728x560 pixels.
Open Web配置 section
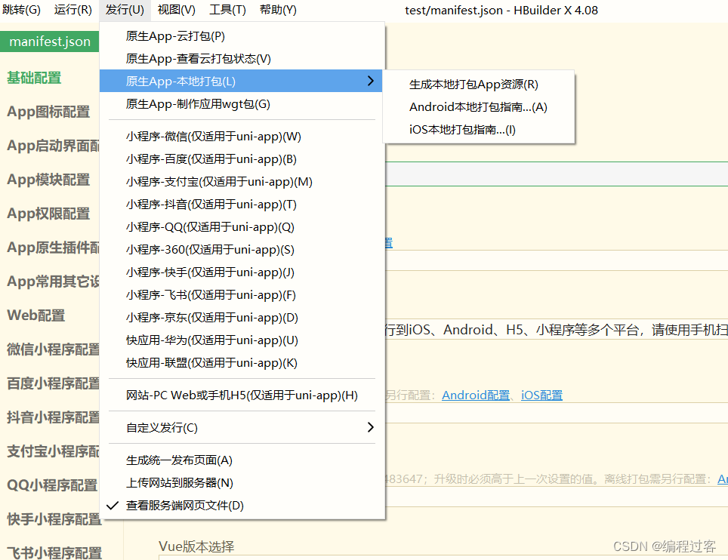[35, 315]
